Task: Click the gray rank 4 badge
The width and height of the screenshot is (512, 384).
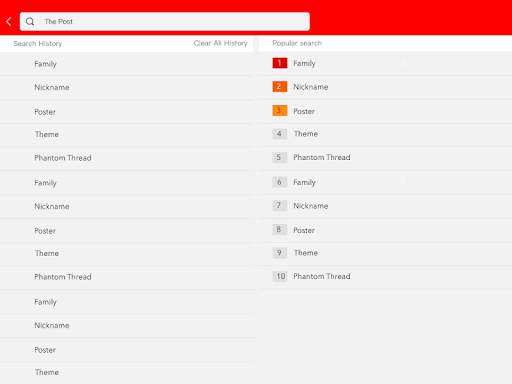Action: click(280, 134)
